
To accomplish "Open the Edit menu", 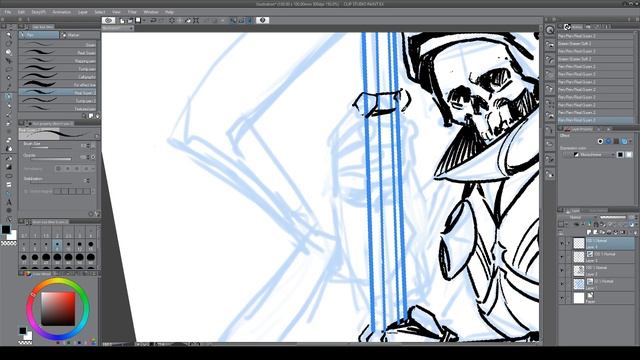I will [21, 12].
